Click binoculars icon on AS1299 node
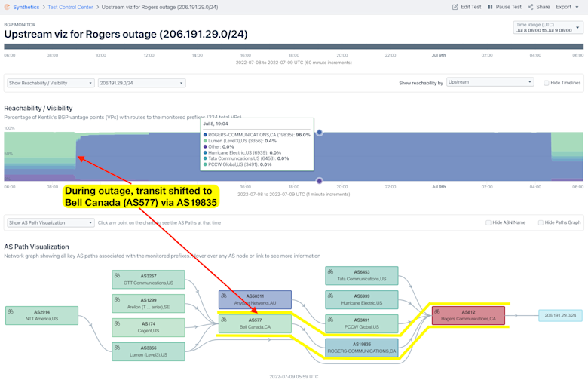The width and height of the screenshot is (588, 383). pos(117,299)
